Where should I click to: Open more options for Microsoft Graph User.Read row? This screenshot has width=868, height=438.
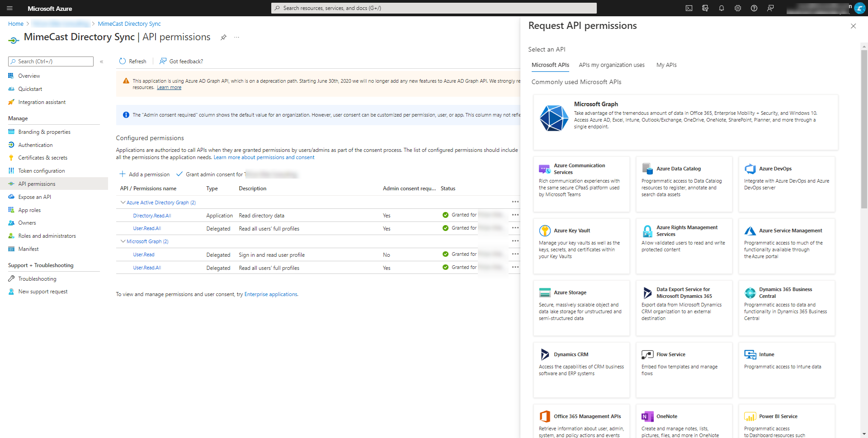tap(515, 254)
